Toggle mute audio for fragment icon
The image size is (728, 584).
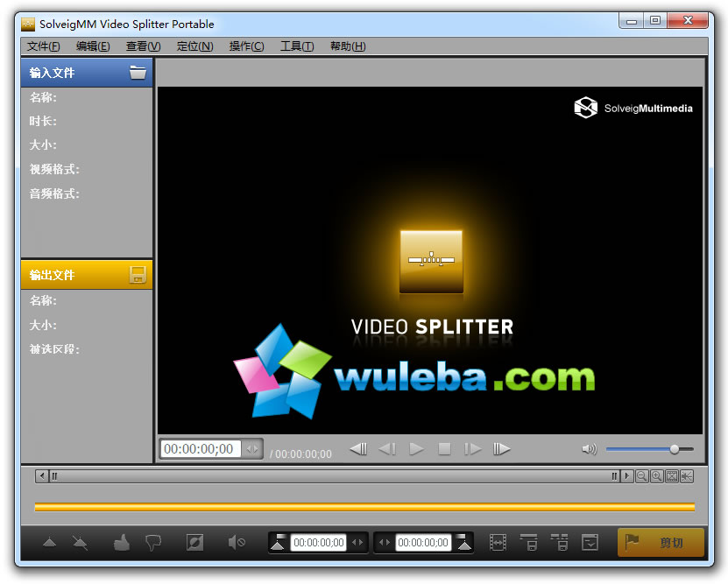(x=237, y=542)
